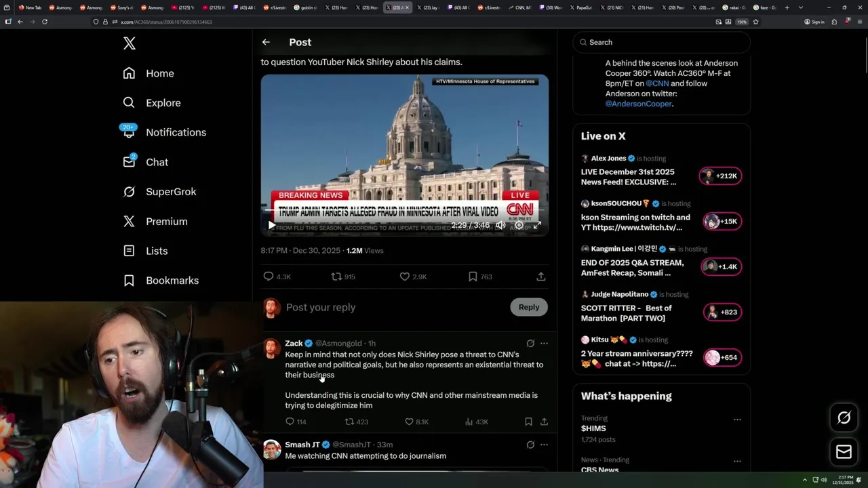Mute the CNN video volume

tap(500, 226)
